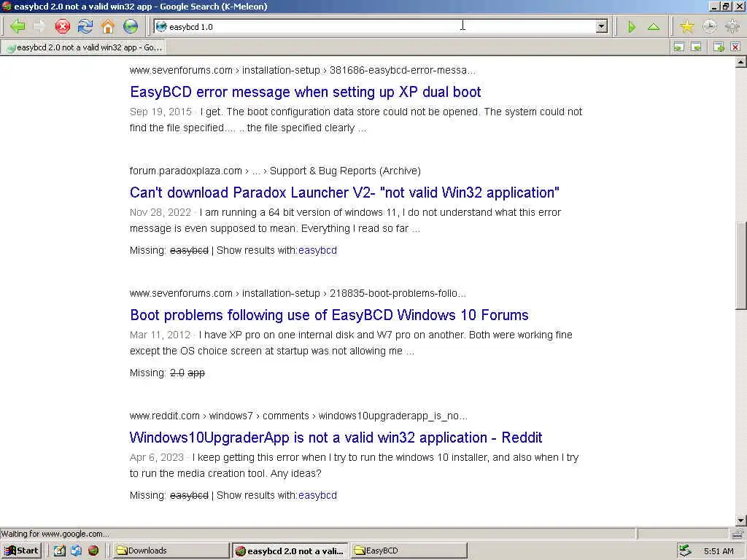Switch to previous tab with the tab bar icon
Screen dimensions: 747x560
[x=678, y=47]
